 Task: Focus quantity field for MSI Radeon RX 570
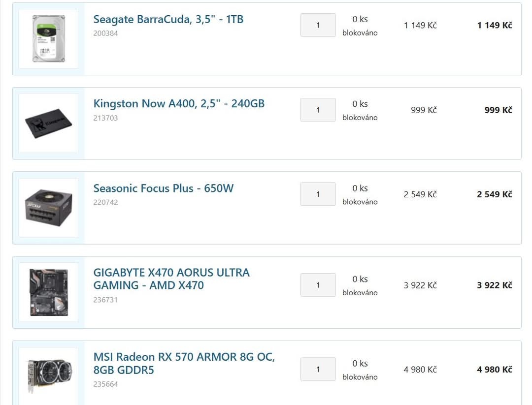(x=318, y=369)
